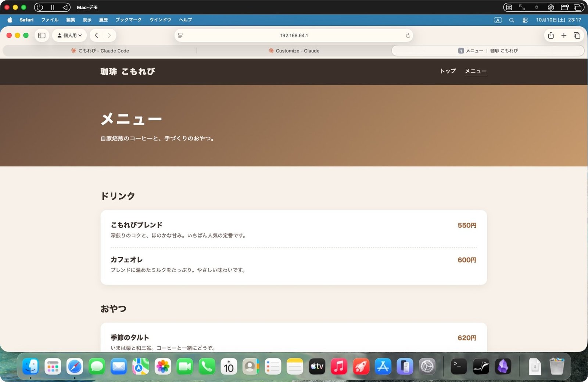This screenshot has width=588, height=382.
Task: Click the page settings icon in address bar
Action: (x=180, y=35)
